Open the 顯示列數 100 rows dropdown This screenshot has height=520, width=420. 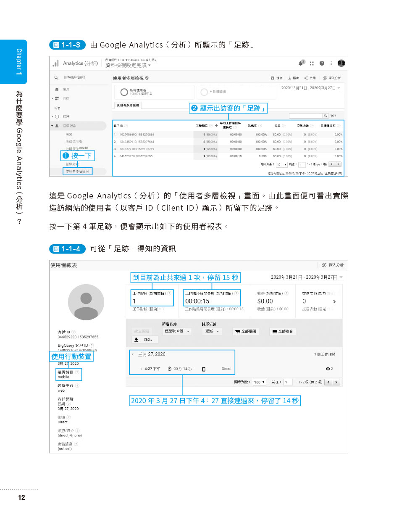pyautogui.click(x=260, y=382)
